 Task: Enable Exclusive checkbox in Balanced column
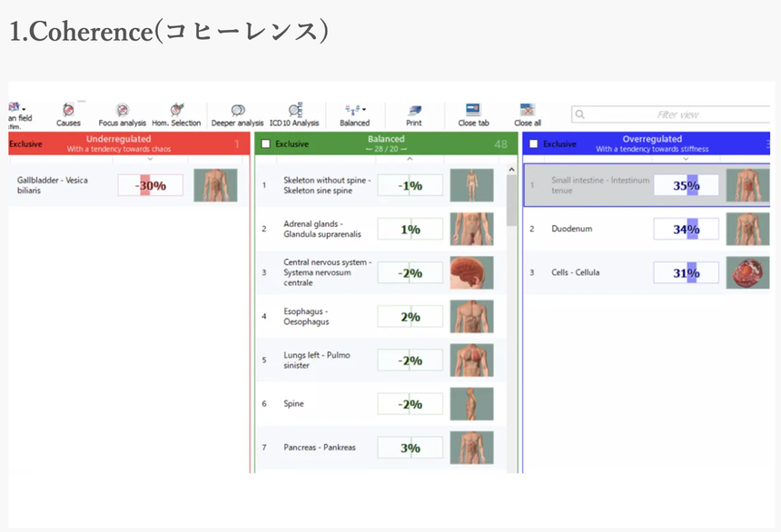[265, 143]
